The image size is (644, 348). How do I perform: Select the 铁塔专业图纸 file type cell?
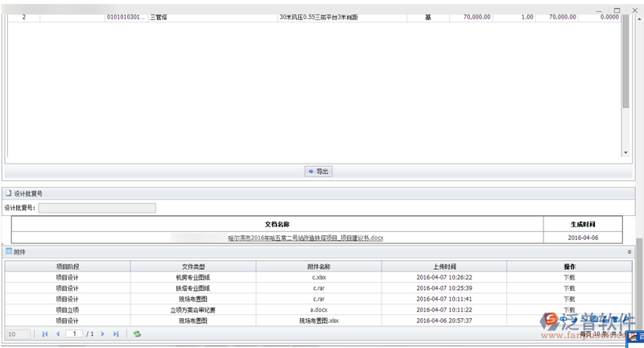coord(193,288)
